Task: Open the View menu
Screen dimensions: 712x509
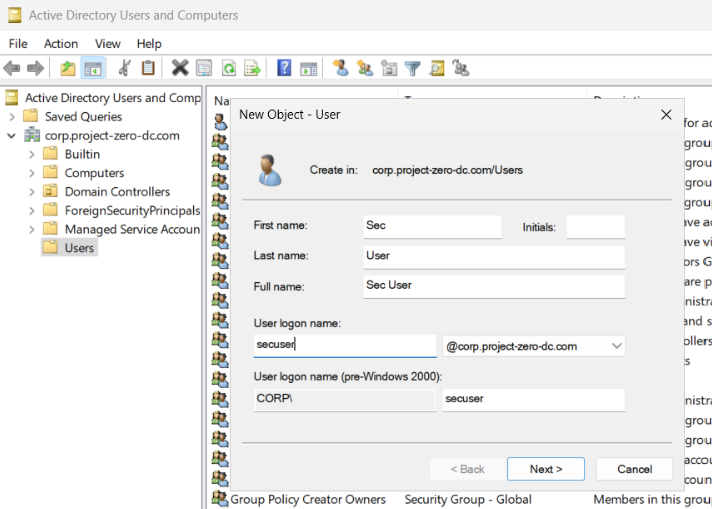Action: (x=108, y=44)
